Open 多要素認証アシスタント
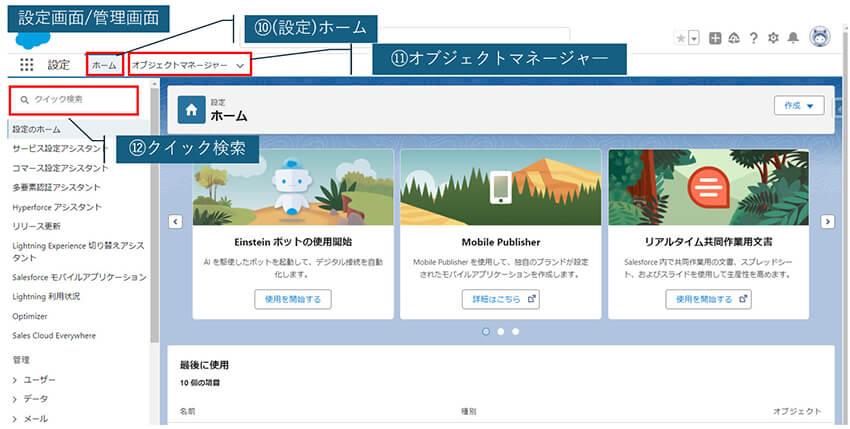This screenshot has height=429, width=850. click(56, 188)
